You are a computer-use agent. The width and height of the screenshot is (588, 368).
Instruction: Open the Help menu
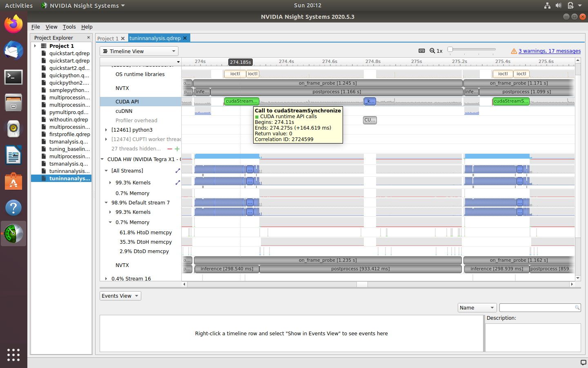coord(87,27)
